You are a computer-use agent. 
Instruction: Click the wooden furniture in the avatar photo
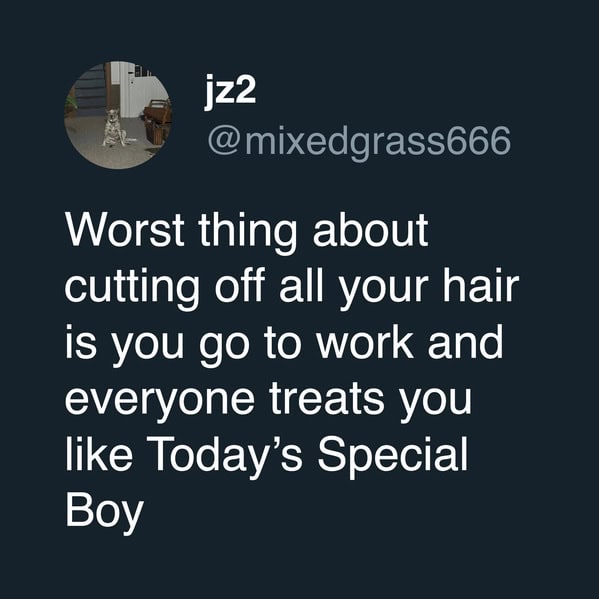156,121
